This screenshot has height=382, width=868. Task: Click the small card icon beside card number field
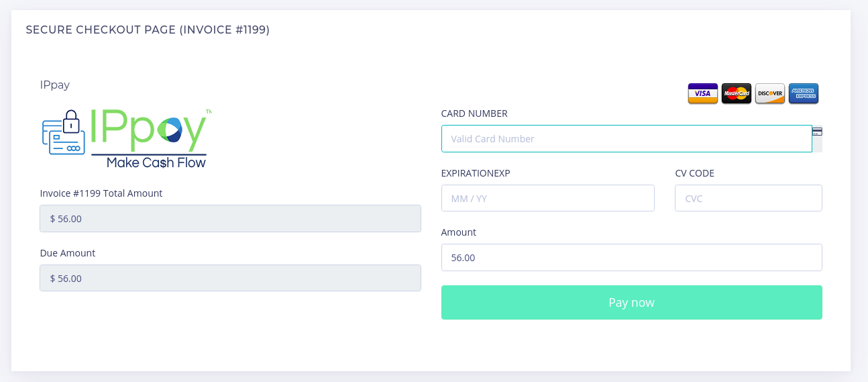point(817,132)
